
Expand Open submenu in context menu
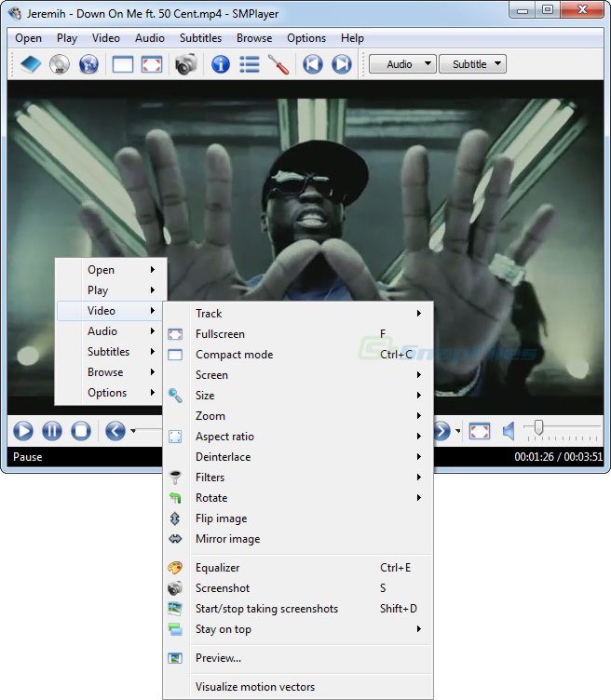coord(110,270)
